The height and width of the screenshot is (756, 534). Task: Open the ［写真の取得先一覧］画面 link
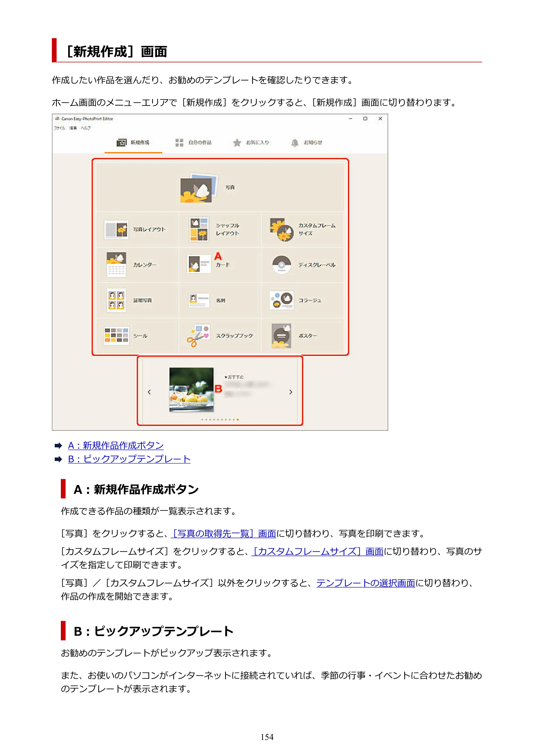point(224,533)
